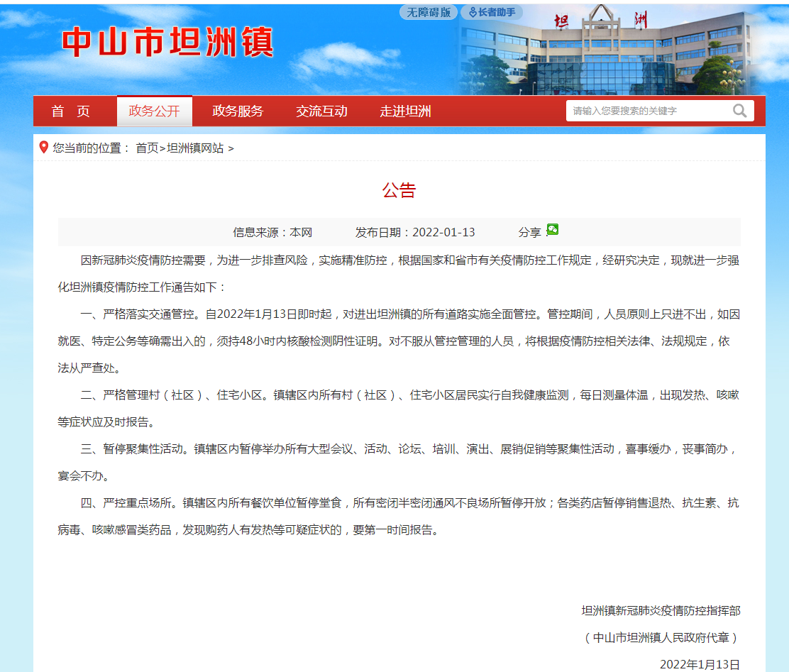This screenshot has width=789, height=672.
Task: Click the 坦洲镇网站 breadcrumb link
Action: (x=195, y=148)
